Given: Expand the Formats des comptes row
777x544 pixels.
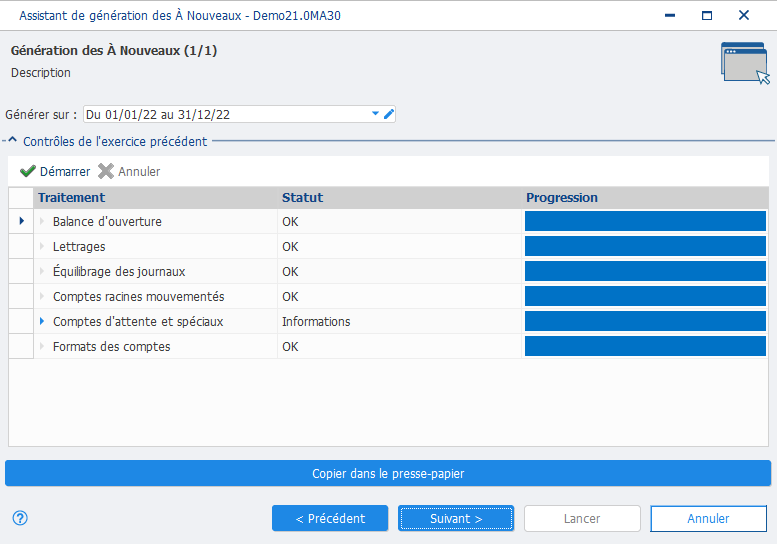Looking at the screenshot, I should click(x=42, y=346).
